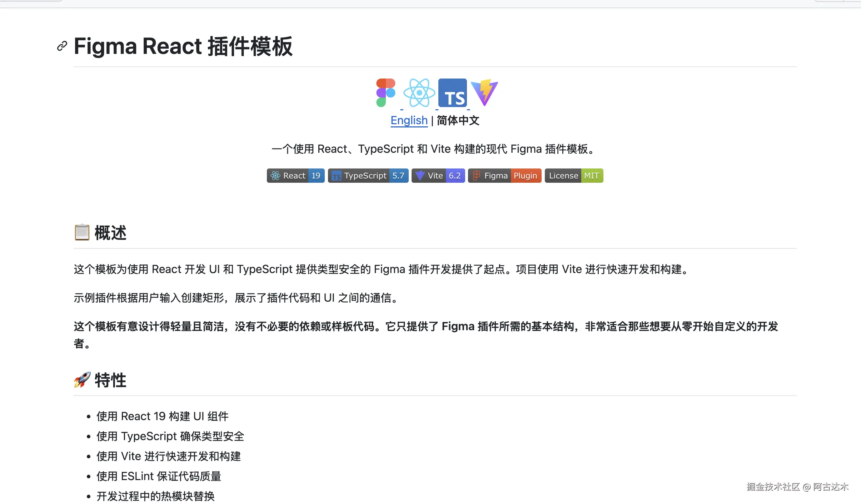Click the 概述 section heading
The image size is (861, 504).
click(110, 233)
